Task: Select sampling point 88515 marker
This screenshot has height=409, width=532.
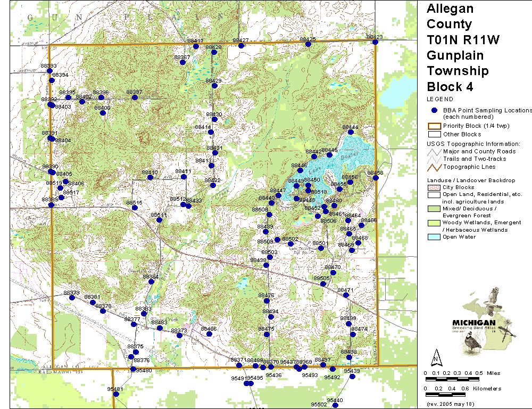Action: point(135,208)
